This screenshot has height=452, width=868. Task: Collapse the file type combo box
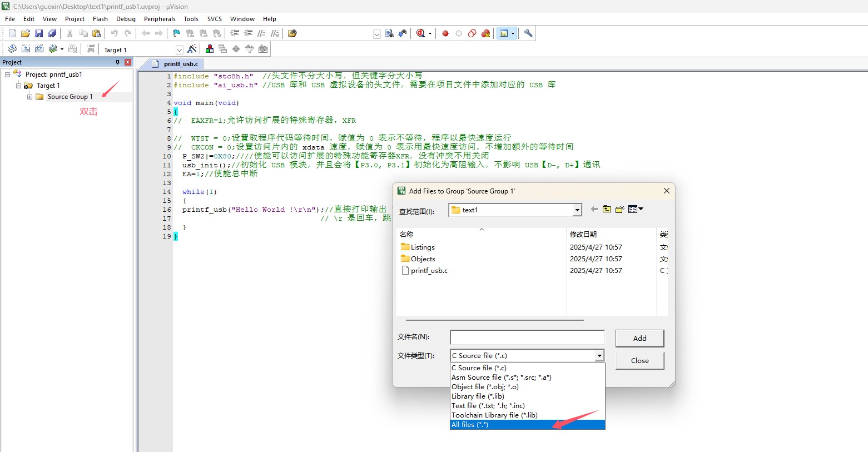coord(599,355)
